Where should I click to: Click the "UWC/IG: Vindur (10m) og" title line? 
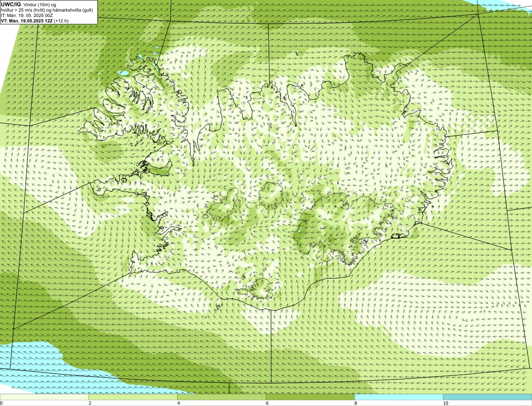29,5
